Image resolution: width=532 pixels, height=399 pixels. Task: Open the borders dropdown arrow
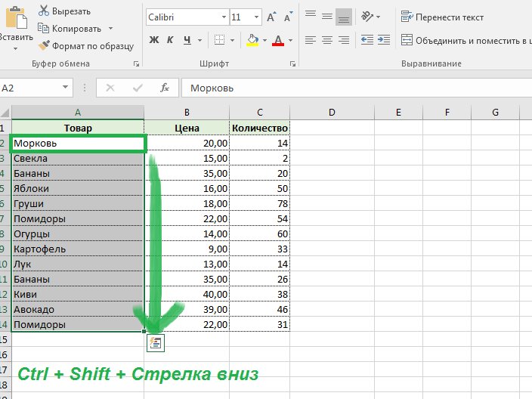click(x=233, y=40)
